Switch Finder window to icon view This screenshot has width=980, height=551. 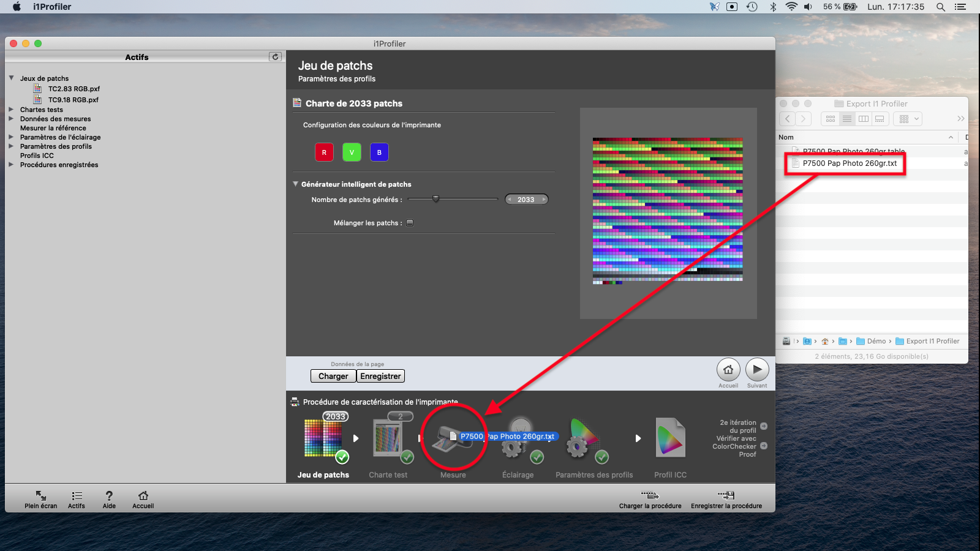click(x=831, y=119)
